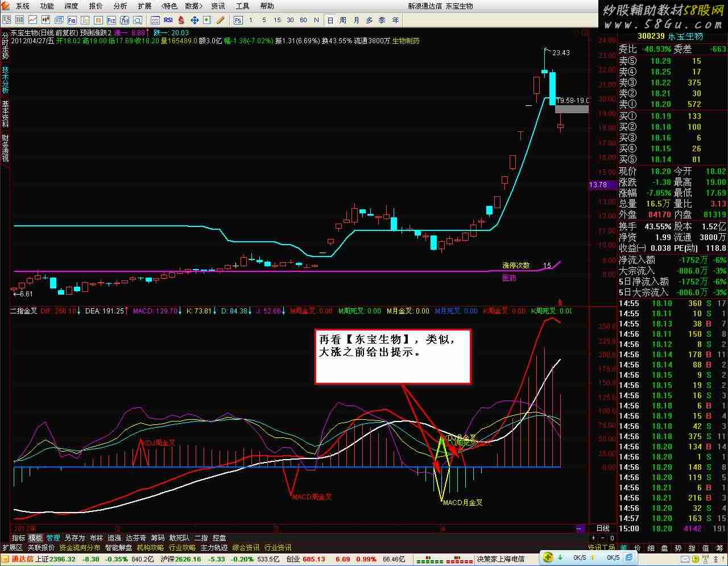
Task: Click the Fiz toolbar icon
Action: [x=111, y=20]
